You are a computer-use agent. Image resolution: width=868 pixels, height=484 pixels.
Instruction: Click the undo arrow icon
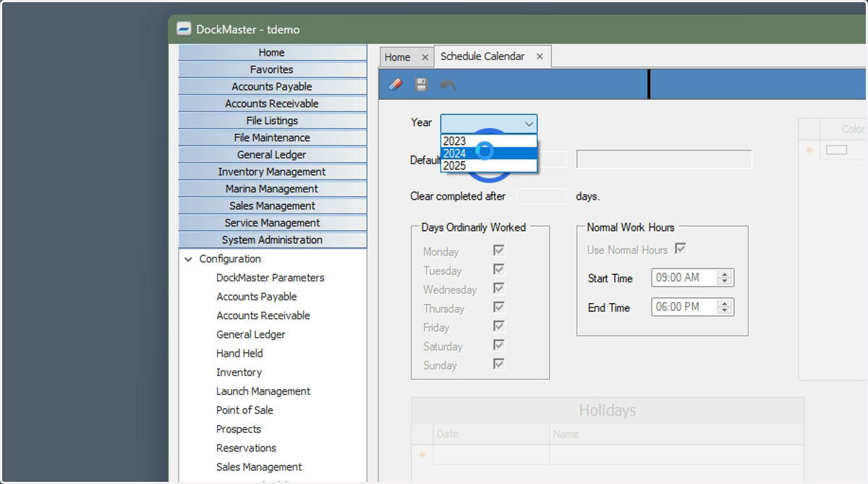coord(448,85)
